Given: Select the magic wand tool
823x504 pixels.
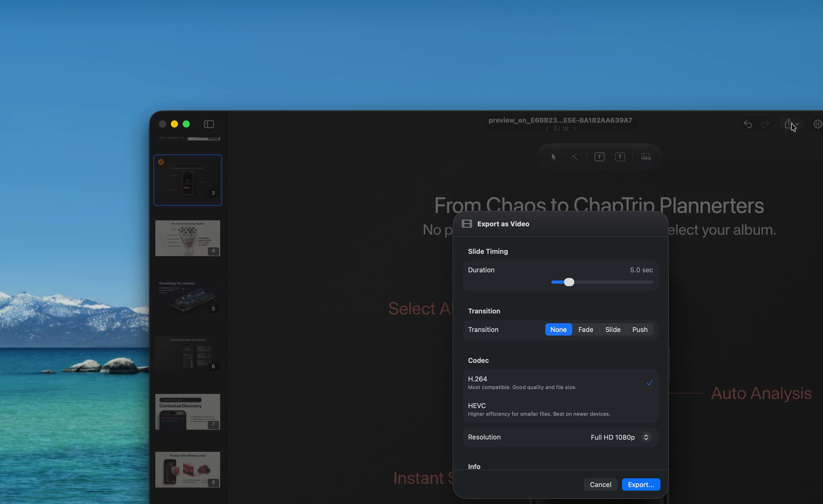Looking at the screenshot, I should coord(575,157).
